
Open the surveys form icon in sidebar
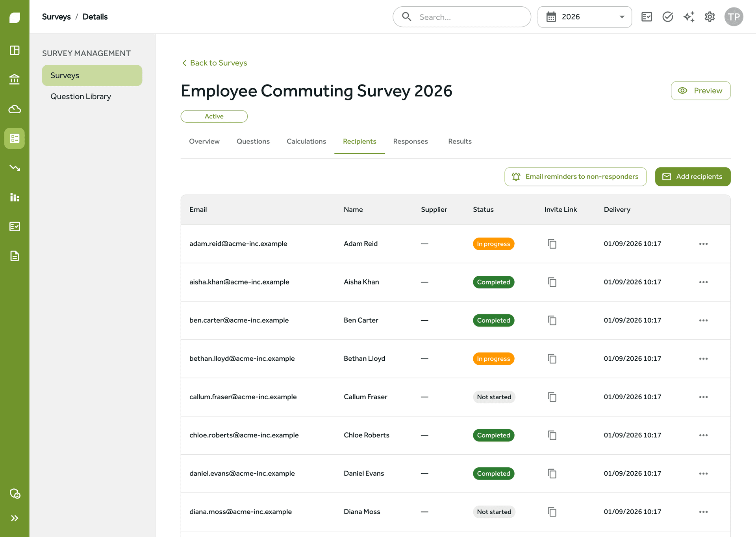15,138
